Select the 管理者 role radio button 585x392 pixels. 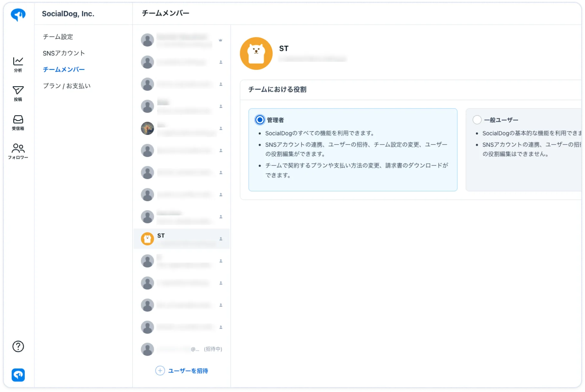pos(260,120)
